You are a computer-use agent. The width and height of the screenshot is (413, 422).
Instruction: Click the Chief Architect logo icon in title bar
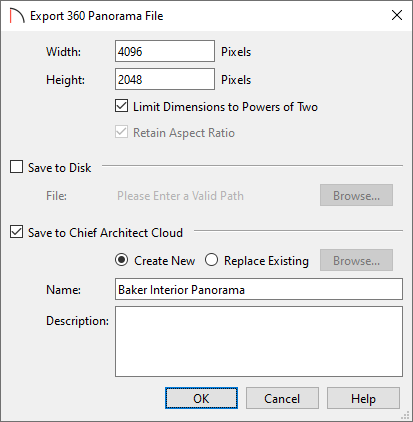click(x=17, y=16)
